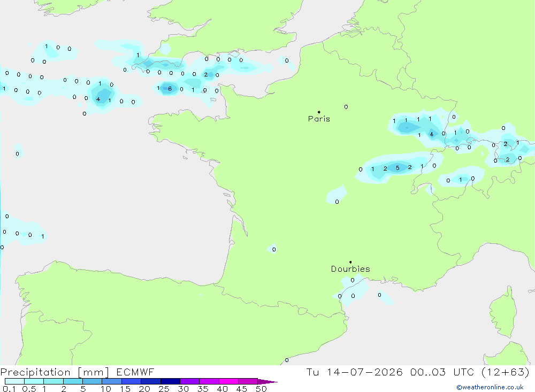Click legend scale label "0.5"
Screen dimensions: 535x392
coord(29,389)
